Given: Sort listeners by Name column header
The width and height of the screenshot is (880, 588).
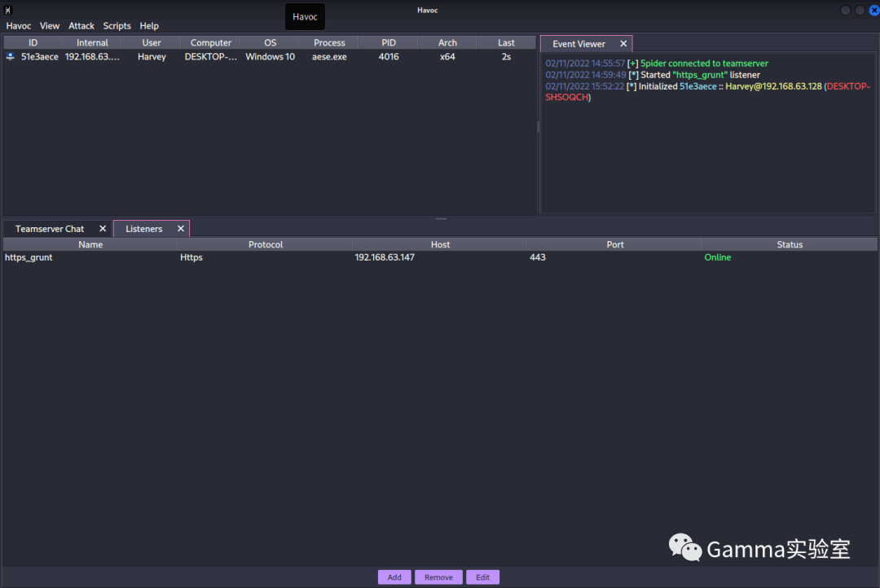Looking at the screenshot, I should coord(90,244).
